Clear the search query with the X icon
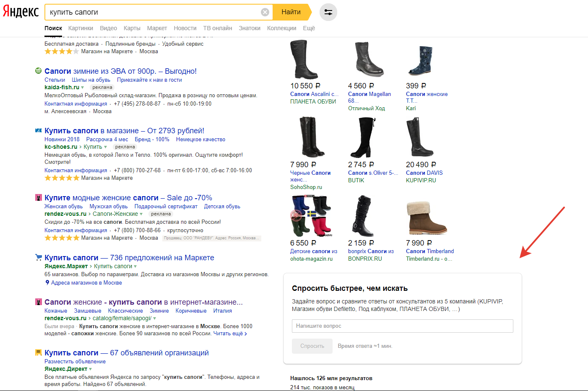The height and width of the screenshot is (391, 588). (x=265, y=12)
